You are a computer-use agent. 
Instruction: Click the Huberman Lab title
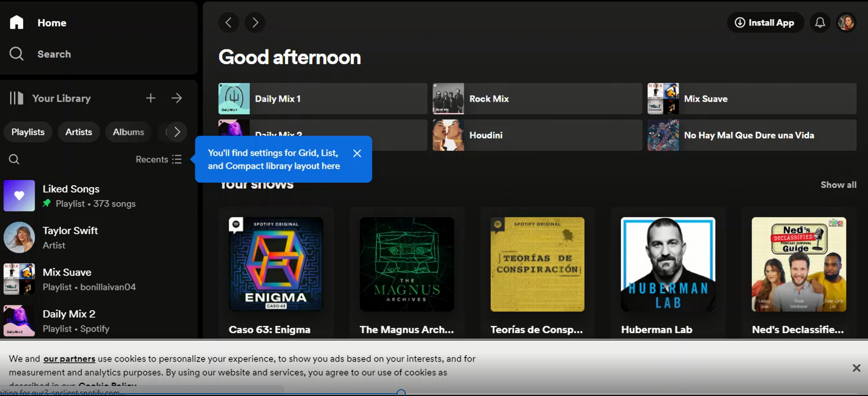click(657, 330)
